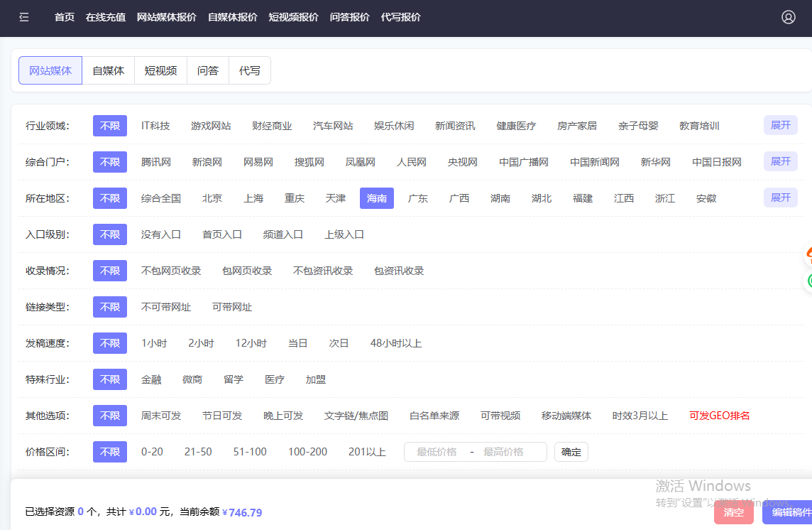Set publish speed to 48小时以上
812x530 pixels.
point(395,343)
